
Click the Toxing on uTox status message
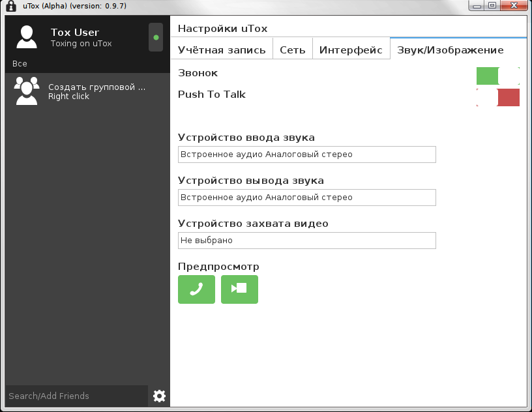pyautogui.click(x=81, y=44)
